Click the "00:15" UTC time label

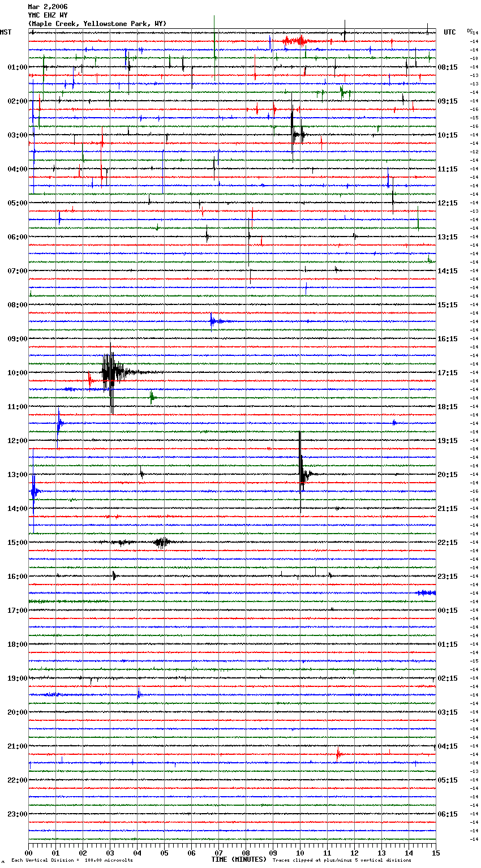[x=448, y=611]
